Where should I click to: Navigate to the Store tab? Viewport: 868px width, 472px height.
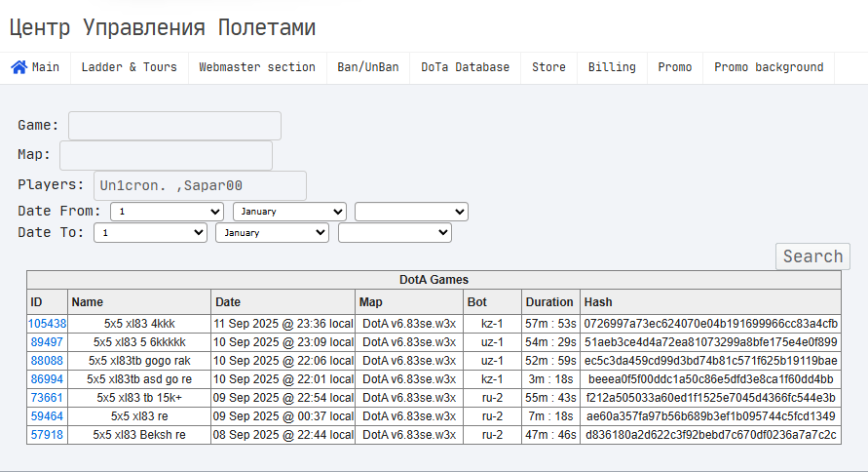(548, 67)
